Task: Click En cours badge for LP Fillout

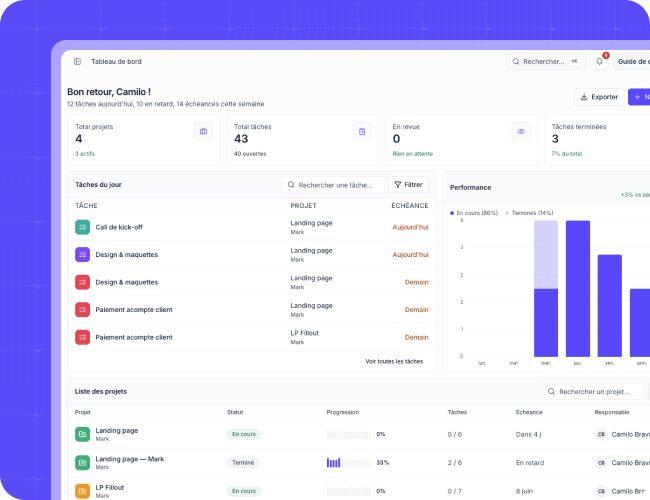Action: click(x=244, y=491)
